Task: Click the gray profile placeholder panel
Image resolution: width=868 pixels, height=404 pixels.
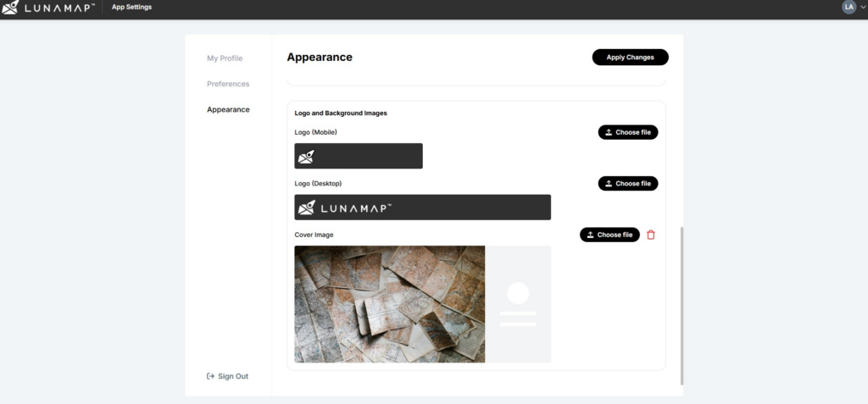Action: (518, 304)
